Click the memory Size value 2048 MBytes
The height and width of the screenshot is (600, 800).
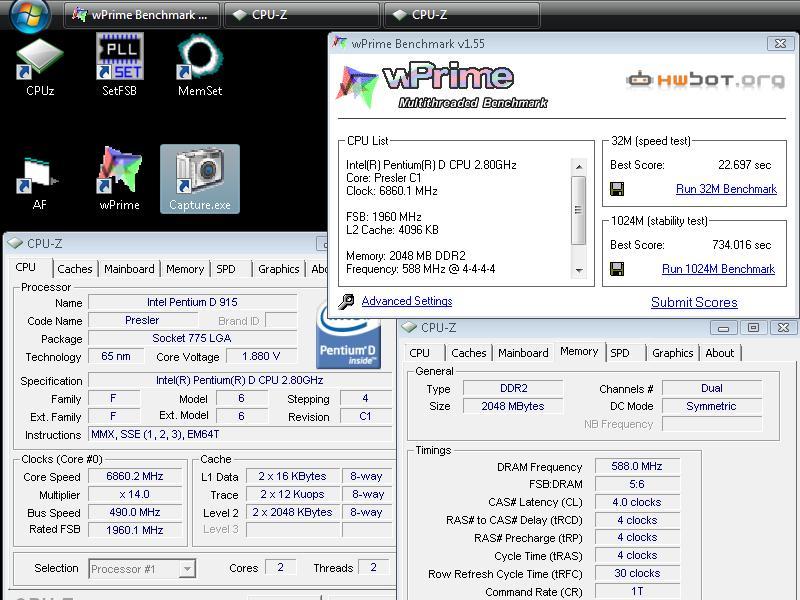click(x=513, y=406)
